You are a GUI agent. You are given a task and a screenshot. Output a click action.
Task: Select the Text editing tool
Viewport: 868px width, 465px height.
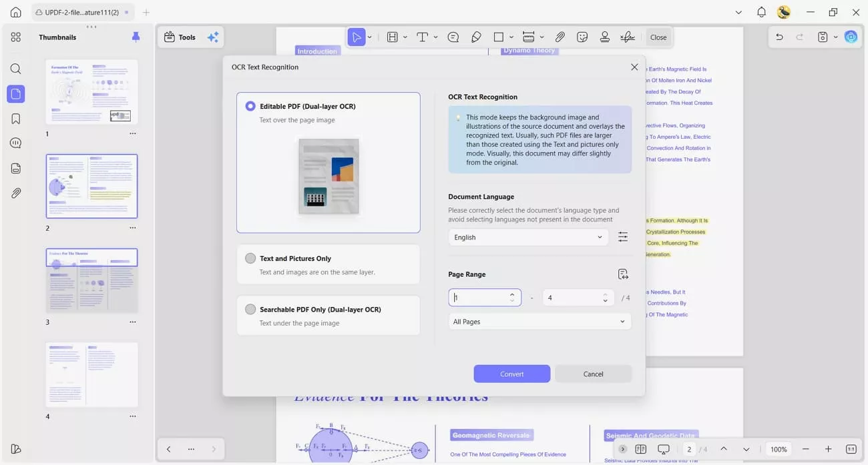(x=422, y=37)
